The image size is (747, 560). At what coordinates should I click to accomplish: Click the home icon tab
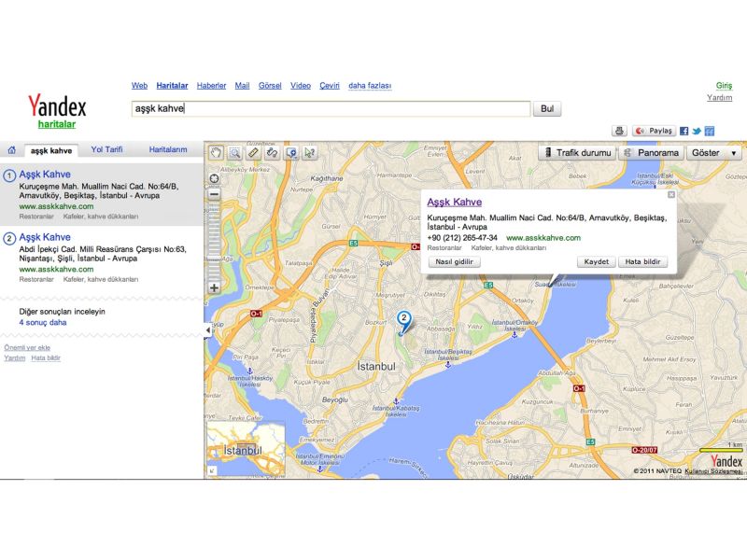coord(11,150)
